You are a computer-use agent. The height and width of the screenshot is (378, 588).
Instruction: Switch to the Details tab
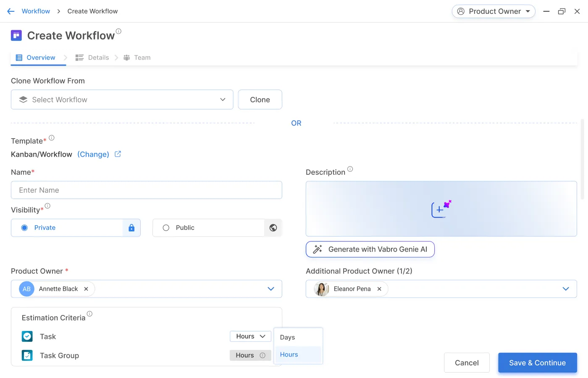click(x=98, y=57)
